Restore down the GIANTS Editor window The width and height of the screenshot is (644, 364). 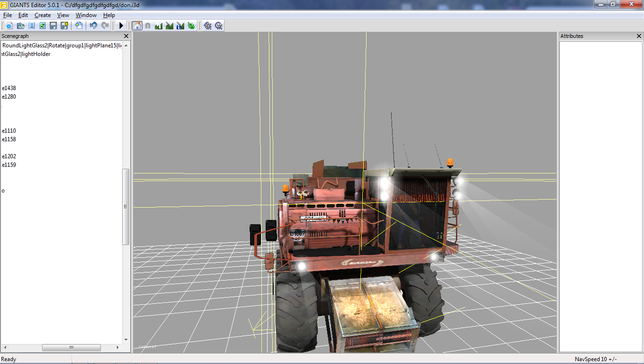click(x=613, y=4)
